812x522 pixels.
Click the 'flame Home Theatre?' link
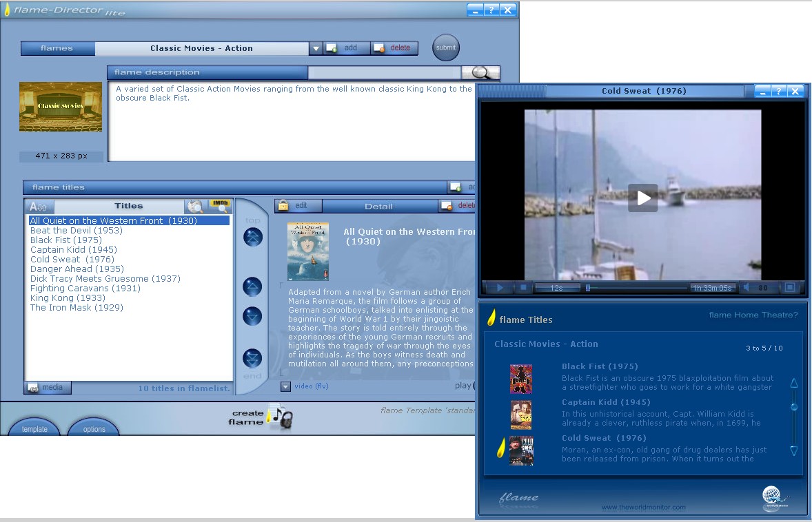pyautogui.click(x=753, y=315)
